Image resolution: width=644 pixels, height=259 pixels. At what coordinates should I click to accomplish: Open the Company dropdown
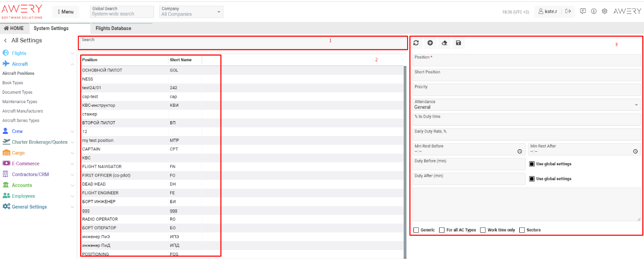(191, 12)
